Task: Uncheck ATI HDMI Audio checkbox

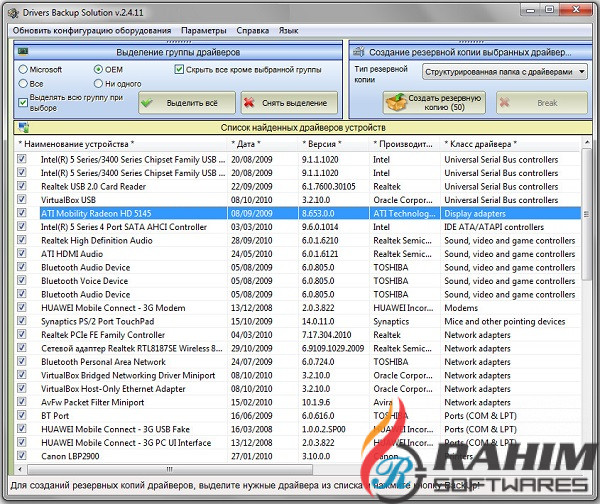Action: [x=22, y=253]
